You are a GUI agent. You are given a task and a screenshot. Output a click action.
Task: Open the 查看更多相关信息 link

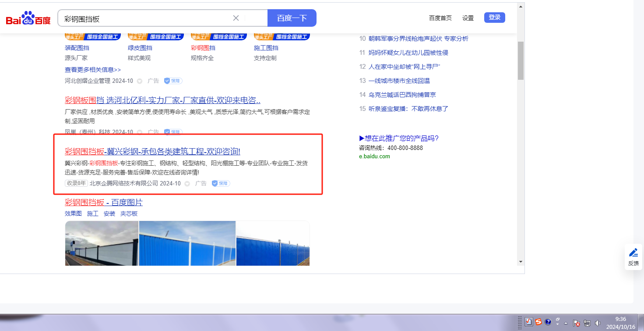point(93,70)
